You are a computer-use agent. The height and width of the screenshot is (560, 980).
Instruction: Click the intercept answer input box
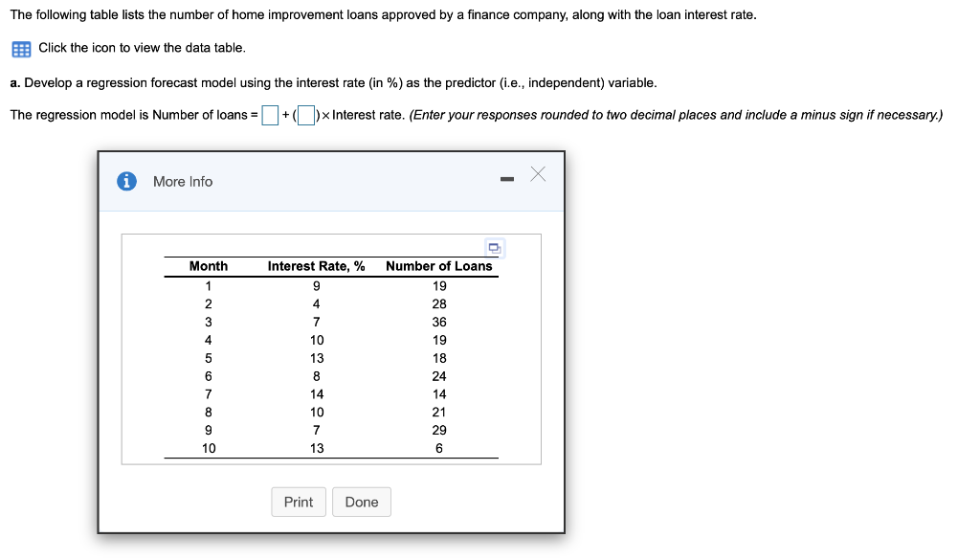(x=271, y=115)
